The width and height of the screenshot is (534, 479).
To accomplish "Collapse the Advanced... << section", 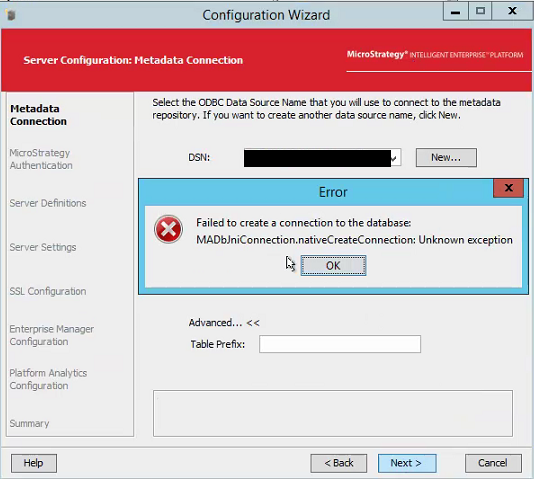I will click(x=224, y=322).
